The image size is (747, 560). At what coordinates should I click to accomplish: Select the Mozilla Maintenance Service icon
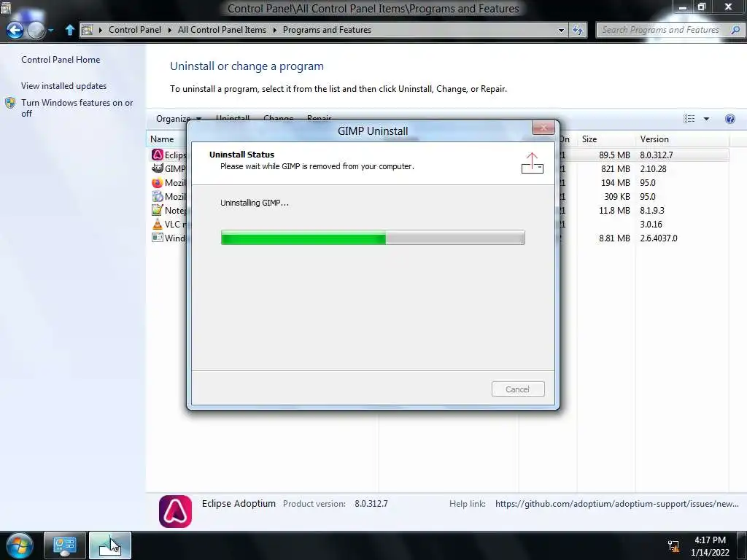point(158,196)
